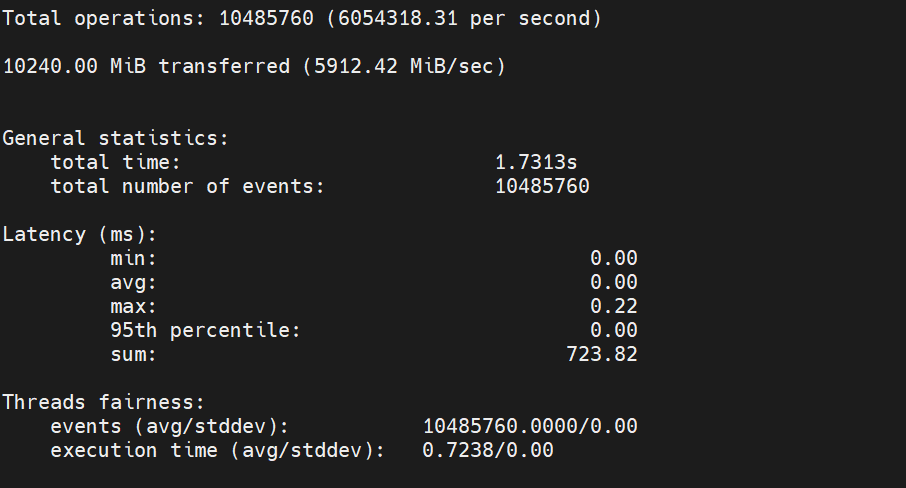This screenshot has height=488, width=906.
Task: Select the latency sum value '723.82'
Action: (602, 354)
